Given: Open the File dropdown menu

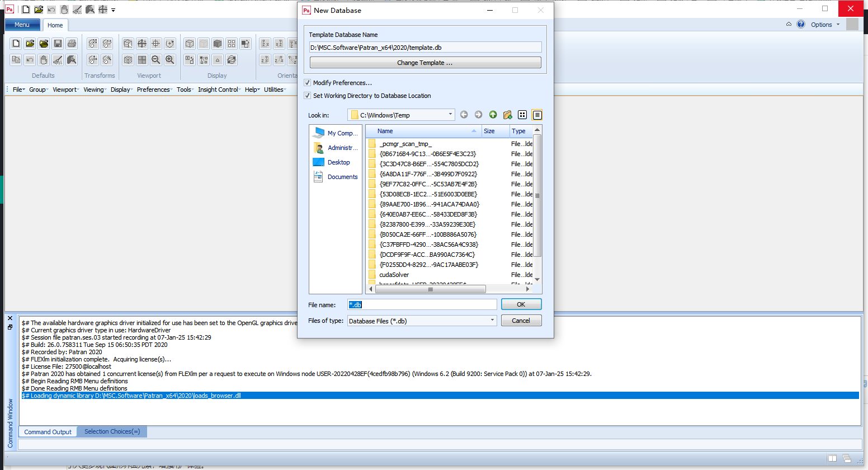Looking at the screenshot, I should [19, 90].
